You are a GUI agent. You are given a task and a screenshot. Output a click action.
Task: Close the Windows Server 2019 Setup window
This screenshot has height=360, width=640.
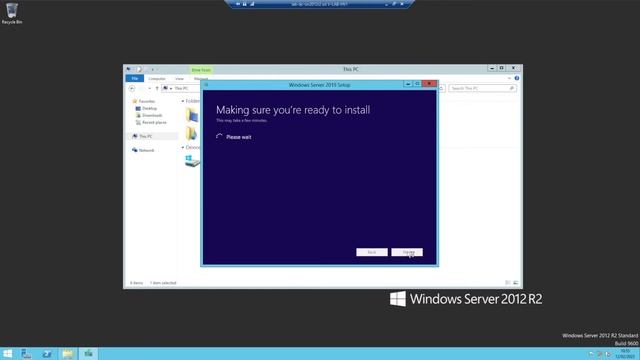tap(429, 84)
